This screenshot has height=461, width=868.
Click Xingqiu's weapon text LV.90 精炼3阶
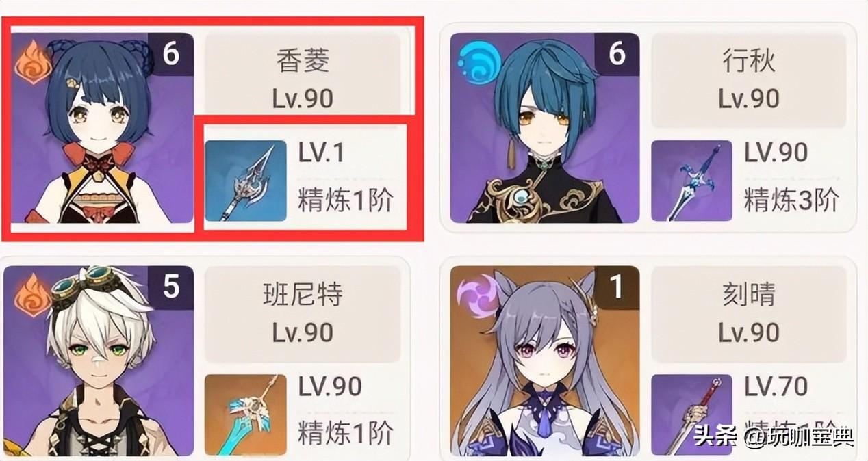coord(791,176)
